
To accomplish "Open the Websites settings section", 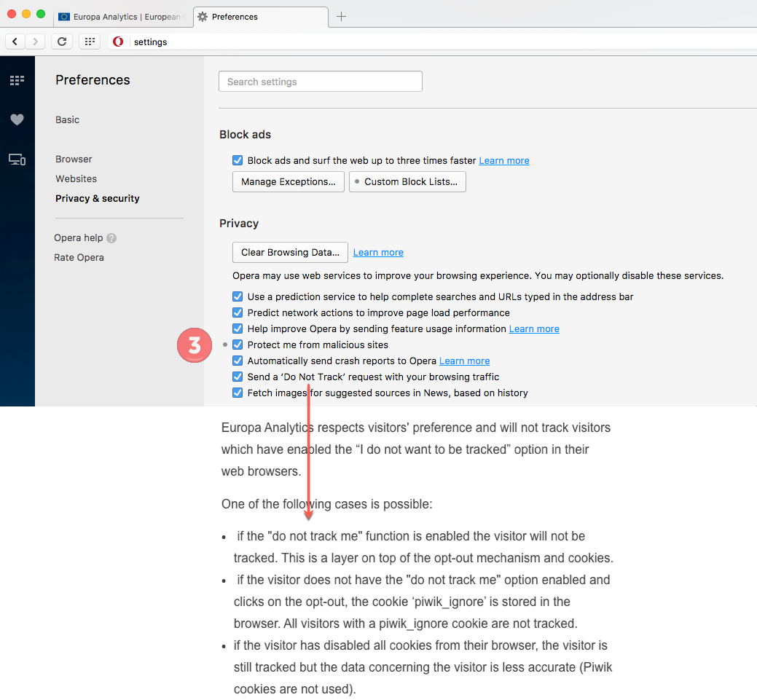I will [76, 178].
